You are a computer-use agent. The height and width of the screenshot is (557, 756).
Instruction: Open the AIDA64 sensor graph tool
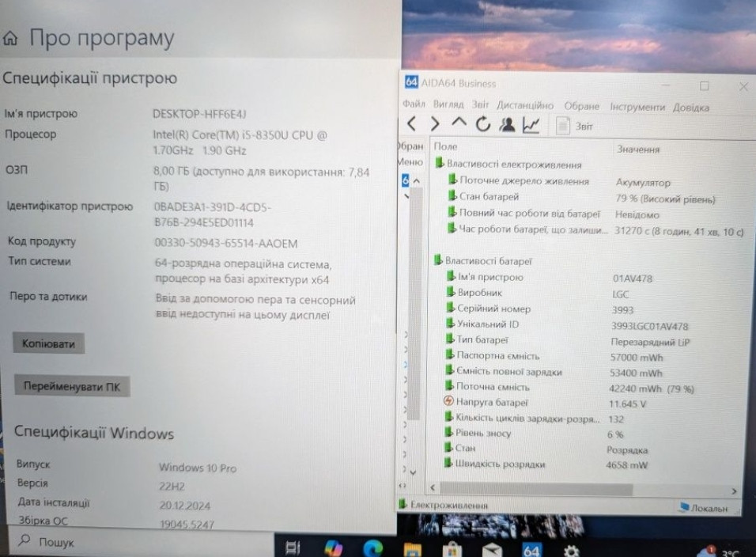click(530, 124)
